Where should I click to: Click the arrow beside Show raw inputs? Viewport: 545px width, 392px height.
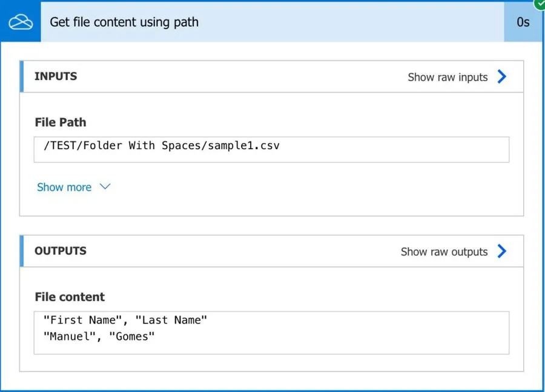501,76
